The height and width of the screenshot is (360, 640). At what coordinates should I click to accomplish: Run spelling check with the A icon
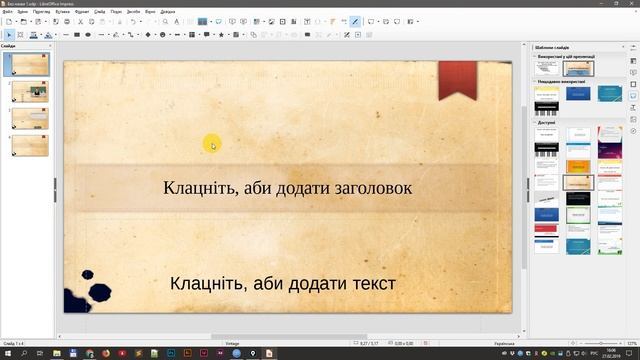point(177,22)
